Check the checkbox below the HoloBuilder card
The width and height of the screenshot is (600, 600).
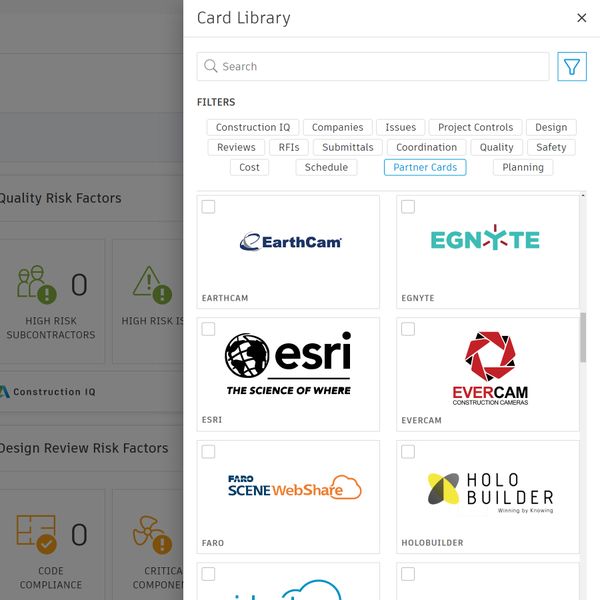[x=408, y=574]
